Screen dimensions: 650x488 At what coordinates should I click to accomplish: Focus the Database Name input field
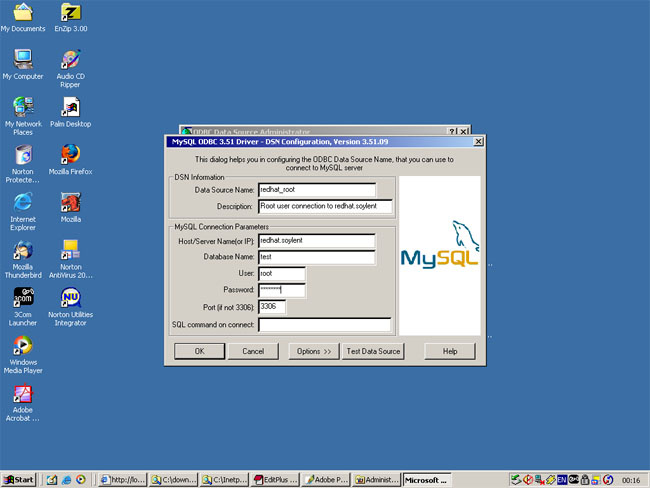tap(316, 257)
